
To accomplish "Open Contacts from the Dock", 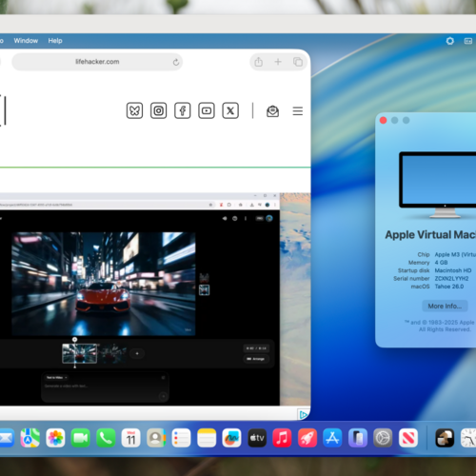I will [x=156, y=438].
